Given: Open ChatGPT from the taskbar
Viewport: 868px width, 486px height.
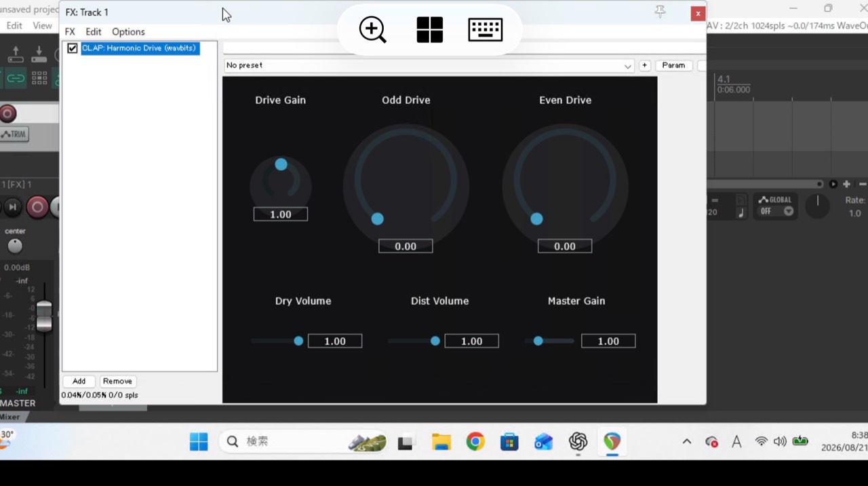Looking at the screenshot, I should tap(578, 442).
